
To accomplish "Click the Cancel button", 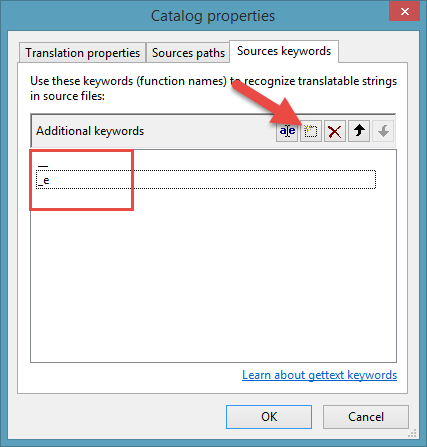I will (x=366, y=417).
